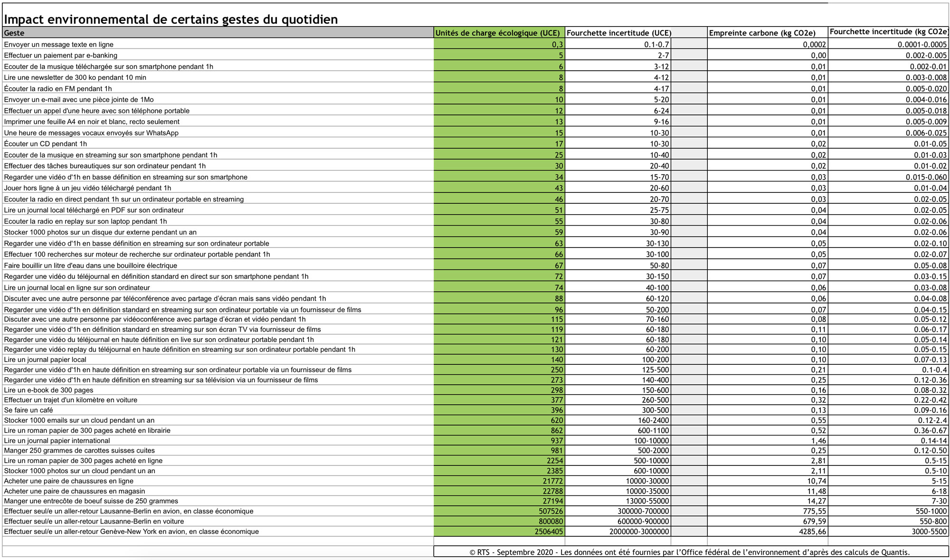
Task: Select the 'Écouter un CD pendant 1h' cell
Action: [46, 144]
